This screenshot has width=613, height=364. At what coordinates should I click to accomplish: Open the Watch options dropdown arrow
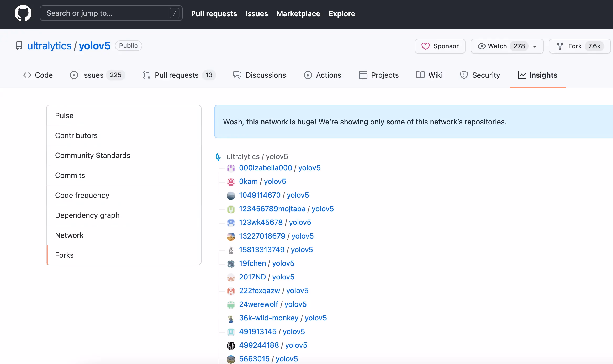pos(535,46)
